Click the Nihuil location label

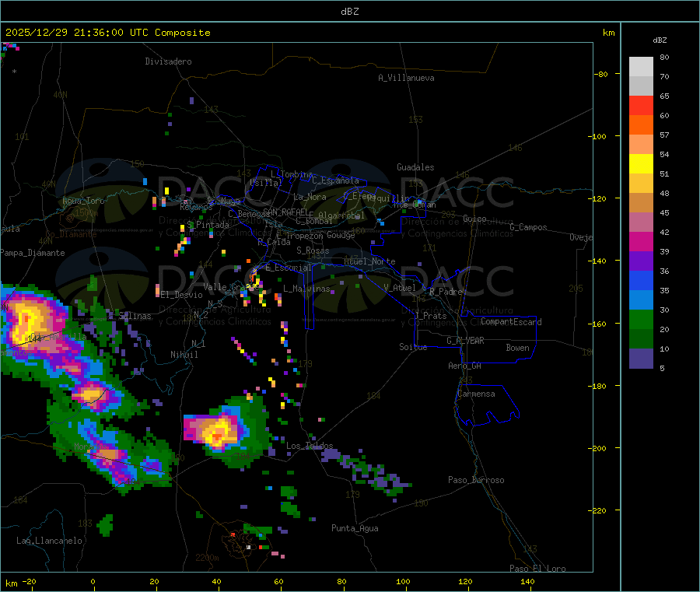pos(184,355)
